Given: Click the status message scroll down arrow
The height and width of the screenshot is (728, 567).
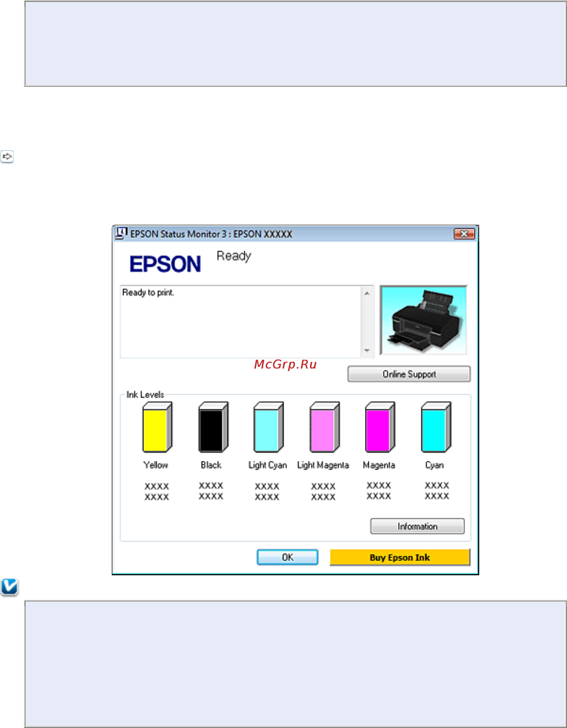Looking at the screenshot, I should pyautogui.click(x=367, y=350).
